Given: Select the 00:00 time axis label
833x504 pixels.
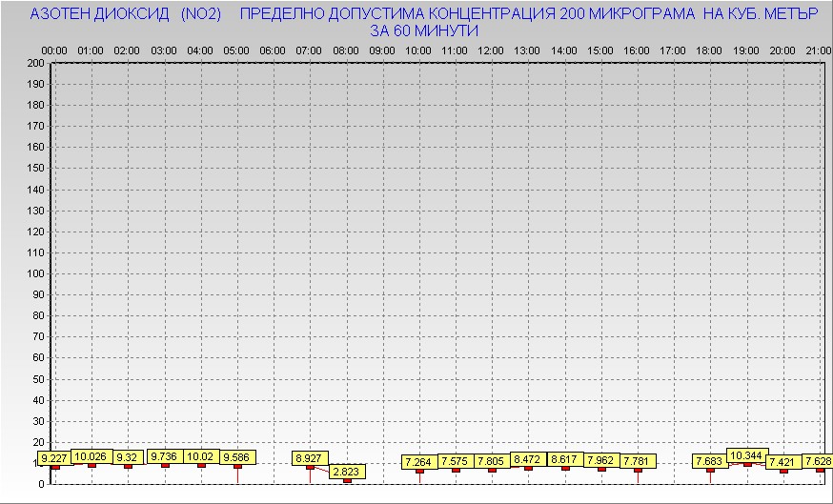Looking at the screenshot, I should click(54, 50).
